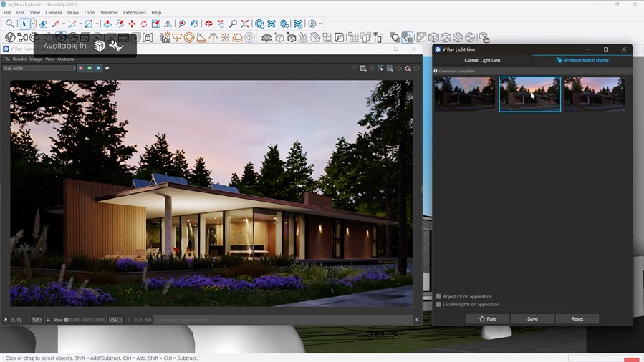Toggle the red channel swatch

[81, 69]
